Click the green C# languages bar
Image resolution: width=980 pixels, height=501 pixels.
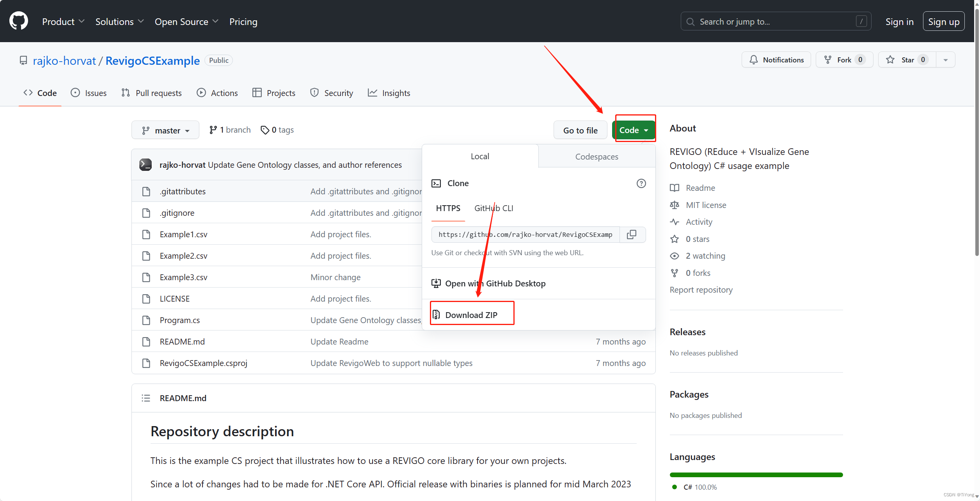click(x=756, y=474)
